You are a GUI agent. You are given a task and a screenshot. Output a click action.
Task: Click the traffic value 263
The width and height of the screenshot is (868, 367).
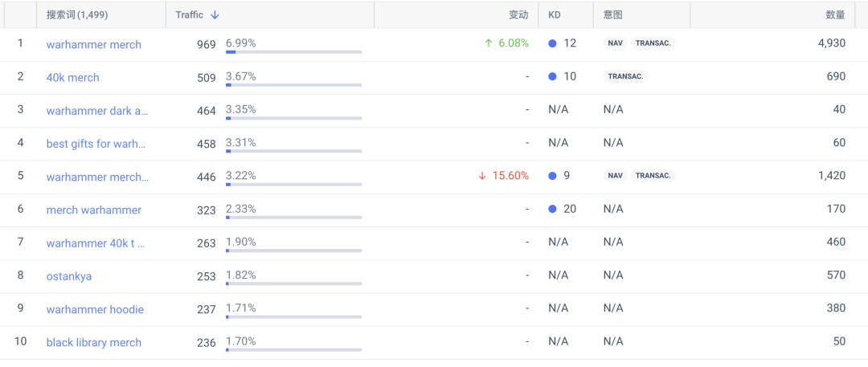207,244
